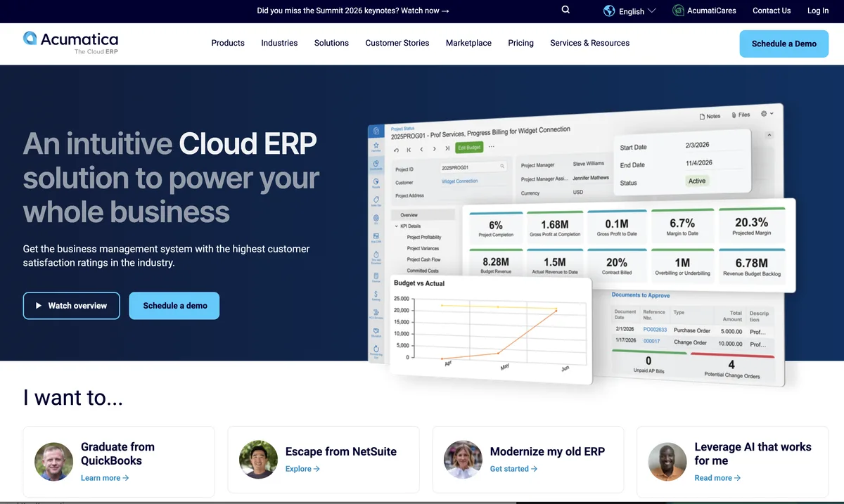Click the 20.3% Projected Margin tile
The height and width of the screenshot is (504, 844).
pyautogui.click(x=752, y=226)
